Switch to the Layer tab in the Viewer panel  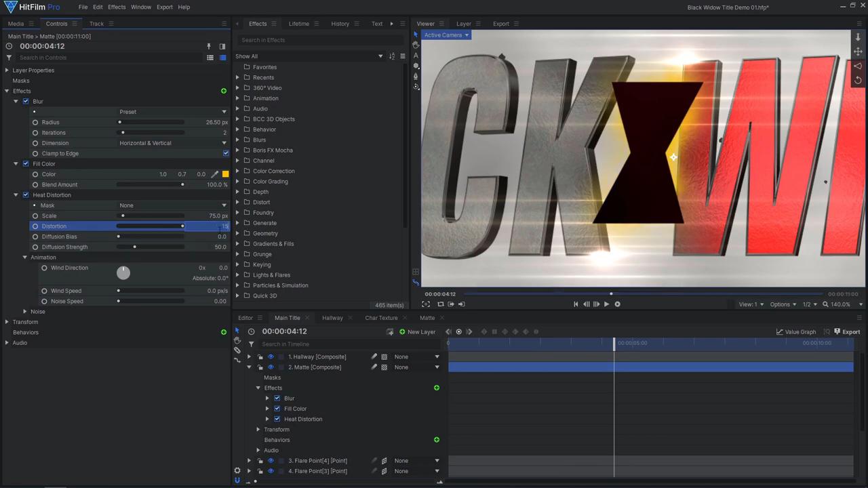(464, 24)
